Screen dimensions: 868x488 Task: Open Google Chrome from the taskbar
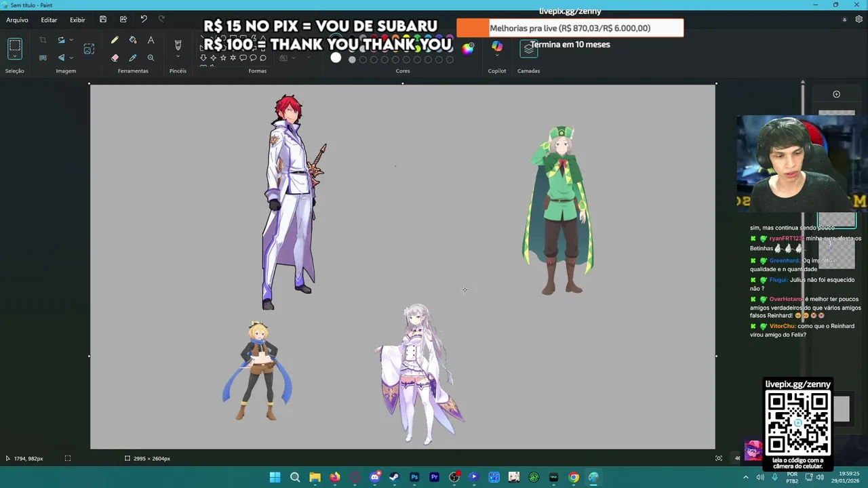[x=574, y=477]
